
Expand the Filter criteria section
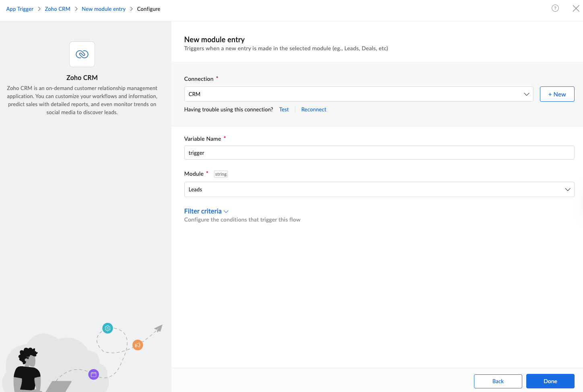(x=206, y=211)
